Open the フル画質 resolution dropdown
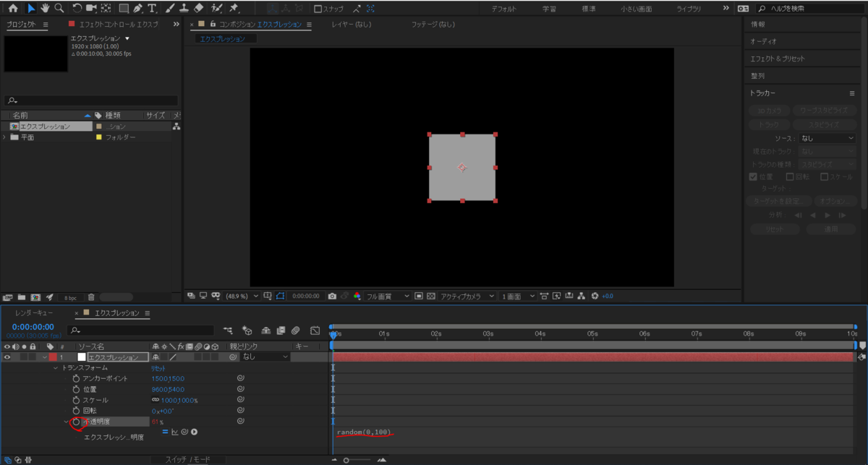This screenshot has width=868, height=465. (x=388, y=296)
